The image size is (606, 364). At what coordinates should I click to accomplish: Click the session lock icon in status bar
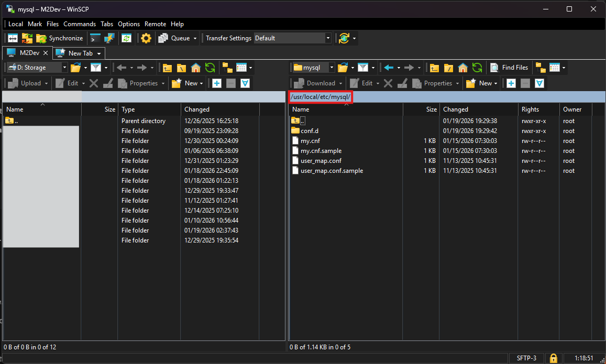click(x=553, y=358)
